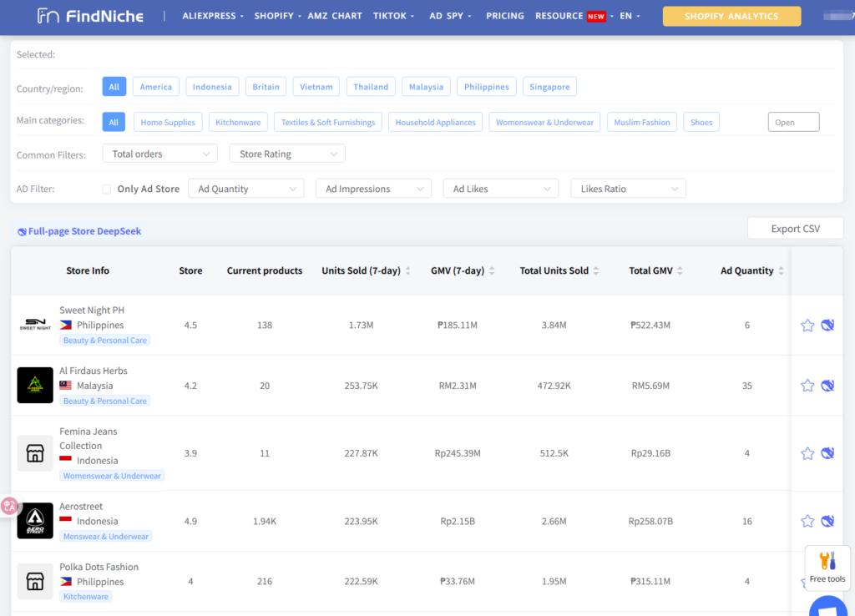
Task: Sort by Total Units Sold arrows
Action: coord(596,271)
